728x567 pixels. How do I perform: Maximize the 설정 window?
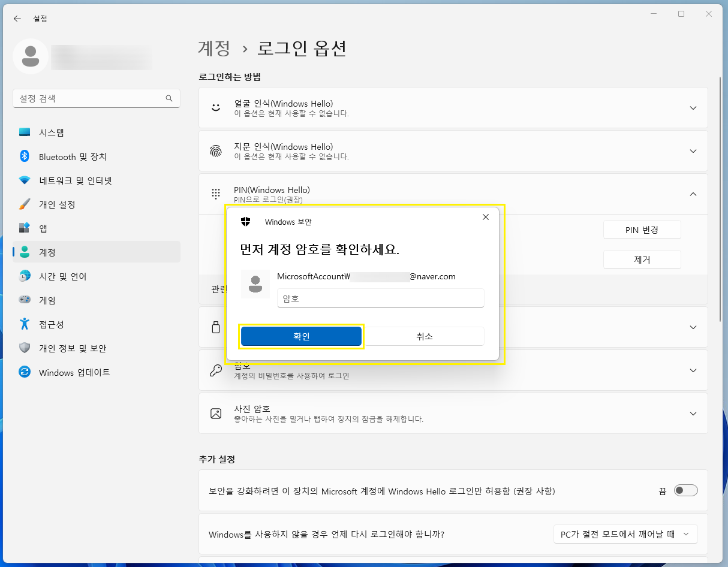click(x=681, y=14)
